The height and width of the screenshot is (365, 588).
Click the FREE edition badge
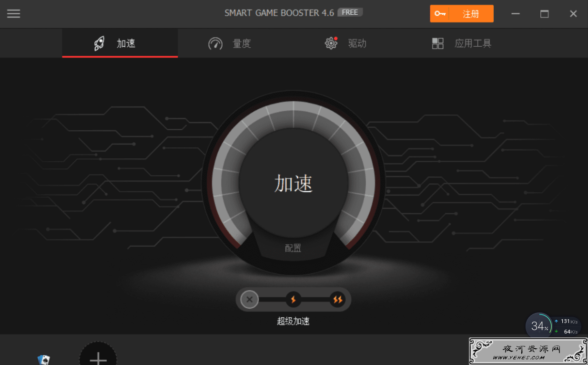pos(350,12)
